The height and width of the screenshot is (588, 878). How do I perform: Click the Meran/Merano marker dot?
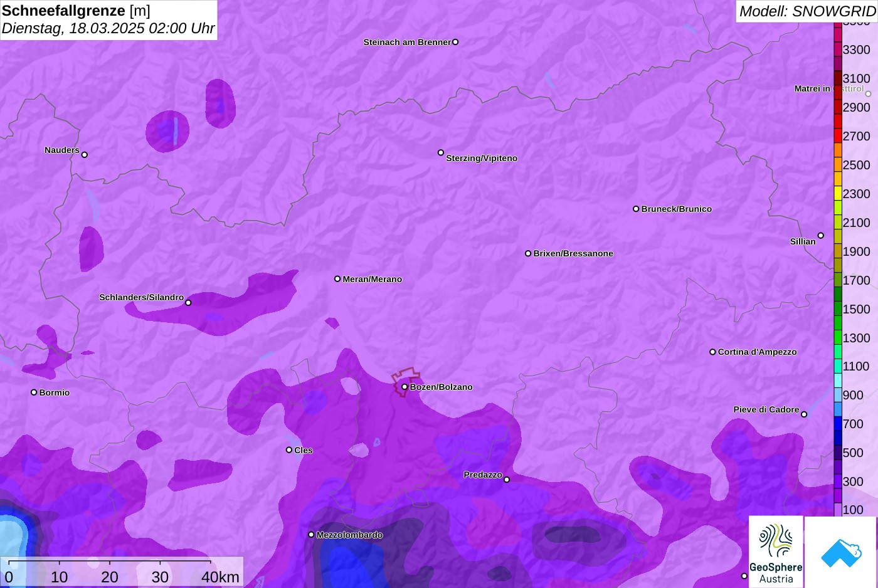[x=337, y=279]
